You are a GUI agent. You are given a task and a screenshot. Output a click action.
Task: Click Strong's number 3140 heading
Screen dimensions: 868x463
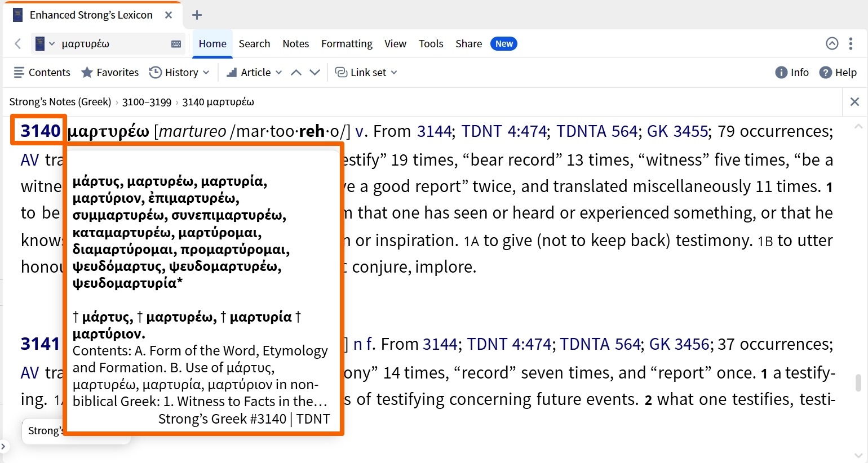click(x=41, y=131)
